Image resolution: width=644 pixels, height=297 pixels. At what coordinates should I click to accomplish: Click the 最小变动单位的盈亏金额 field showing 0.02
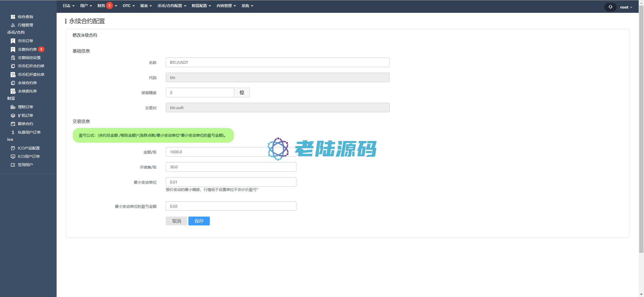coord(231,206)
